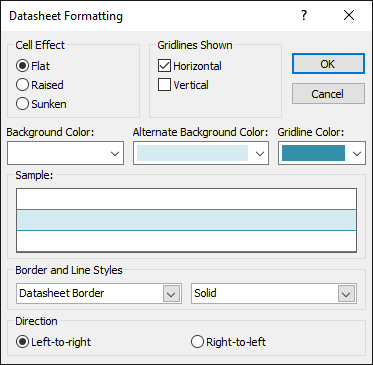Click the Background Color label
Image resolution: width=373 pixels, height=365 pixels.
click(50, 133)
